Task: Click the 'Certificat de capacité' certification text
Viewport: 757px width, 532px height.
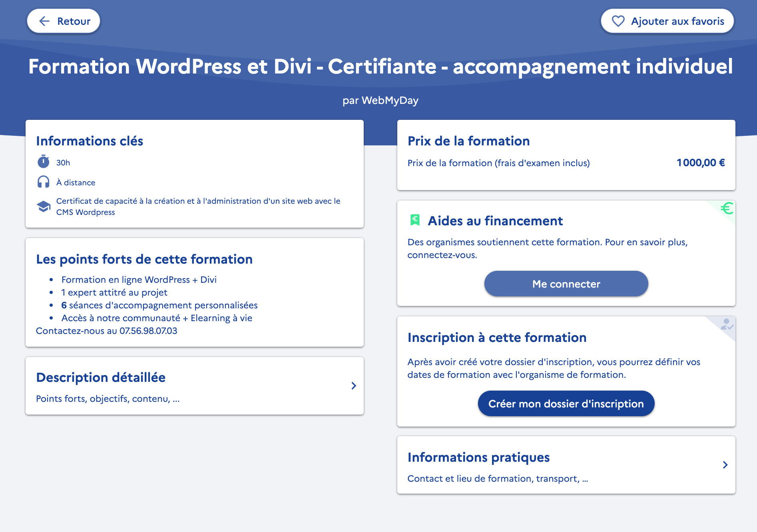Action: point(198,206)
